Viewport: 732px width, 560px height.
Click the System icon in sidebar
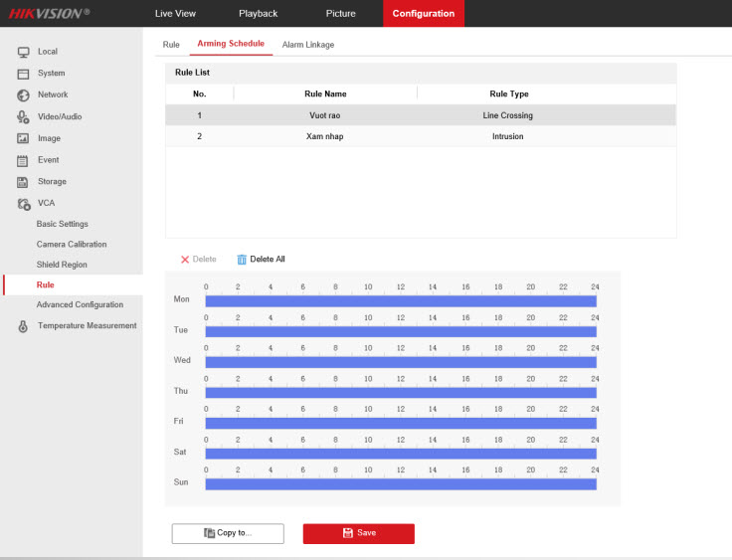point(23,74)
